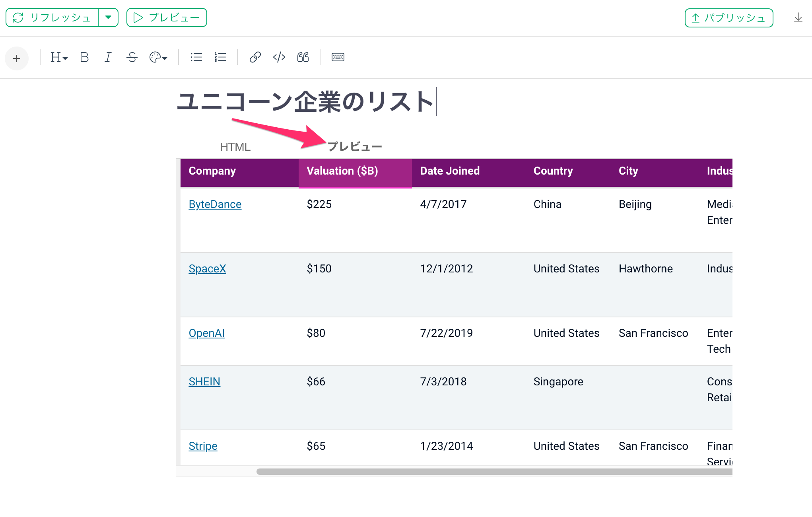Insert a code block

[279, 57]
